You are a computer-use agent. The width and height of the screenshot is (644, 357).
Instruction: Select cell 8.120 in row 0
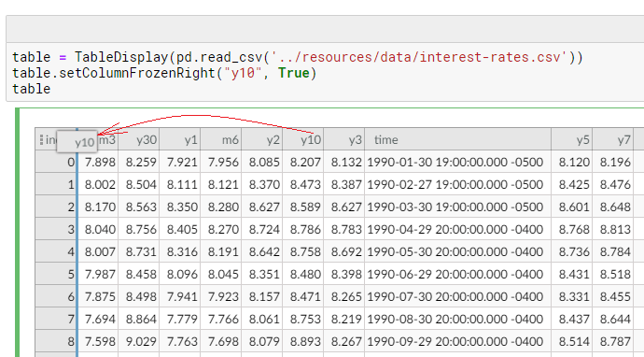click(572, 162)
